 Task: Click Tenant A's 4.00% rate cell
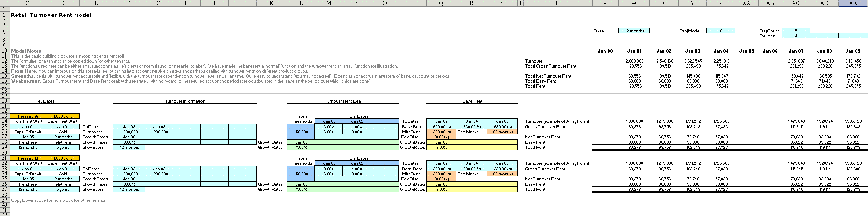coord(357,126)
